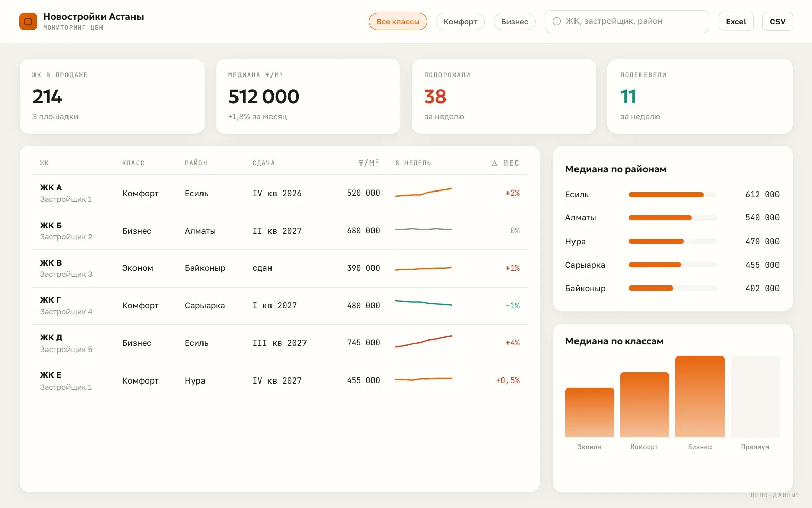This screenshot has width=812, height=508.
Task: Toggle the Комфорт class filter
Action: pos(460,22)
